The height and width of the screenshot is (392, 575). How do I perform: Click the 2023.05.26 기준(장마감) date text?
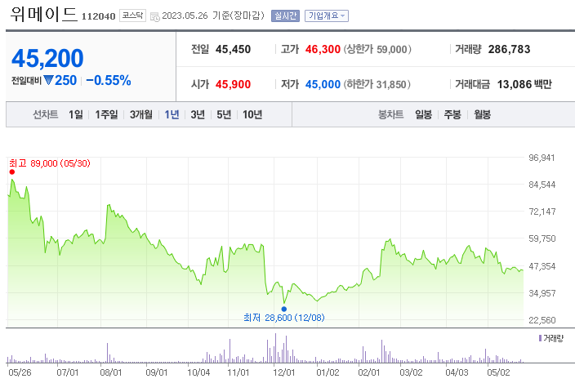(213, 16)
